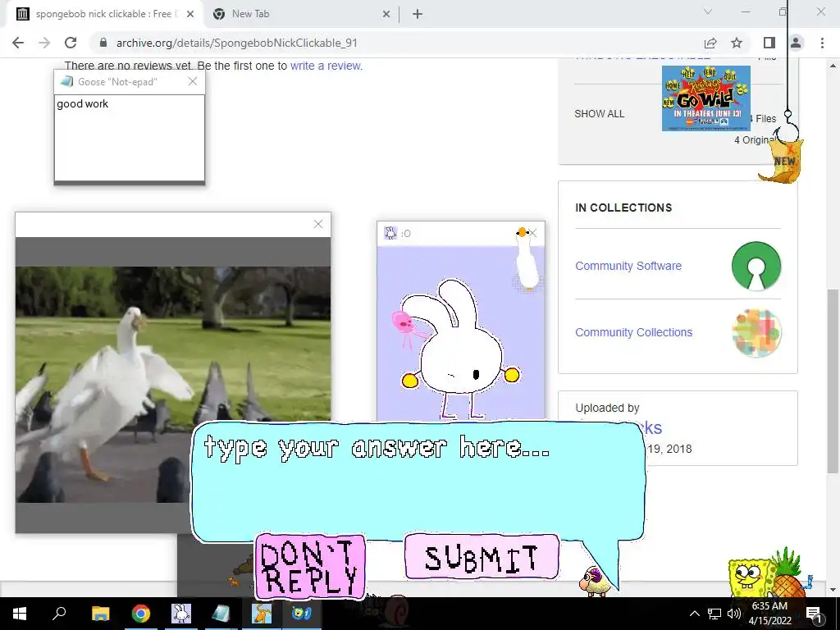The height and width of the screenshot is (630, 840).
Task: Close the New Tab tab
Action: (386, 15)
